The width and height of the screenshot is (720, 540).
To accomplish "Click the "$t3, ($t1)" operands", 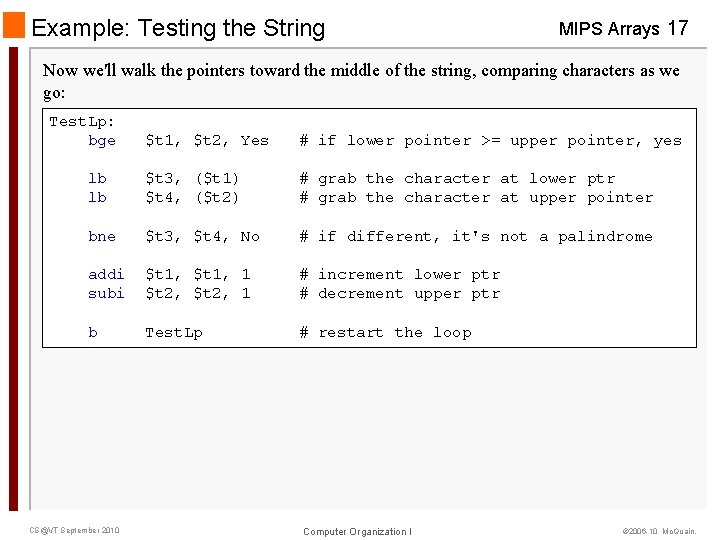I will [192, 179].
